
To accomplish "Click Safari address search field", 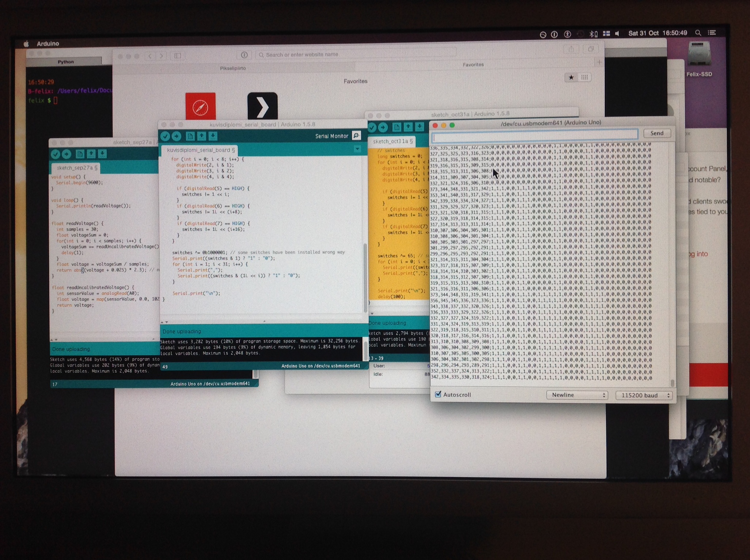I will [356, 54].
